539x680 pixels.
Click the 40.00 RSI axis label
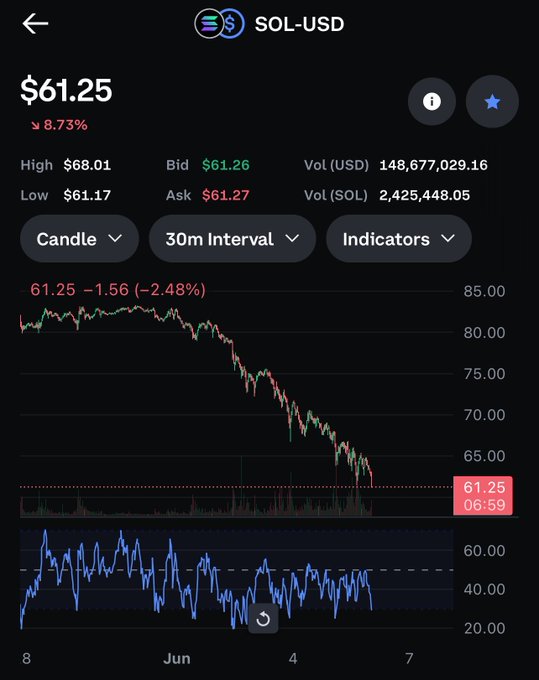[x=484, y=589]
